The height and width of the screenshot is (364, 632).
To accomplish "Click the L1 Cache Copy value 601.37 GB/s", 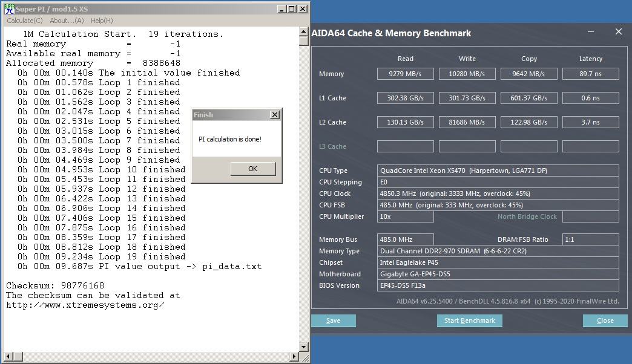I will point(529,98).
